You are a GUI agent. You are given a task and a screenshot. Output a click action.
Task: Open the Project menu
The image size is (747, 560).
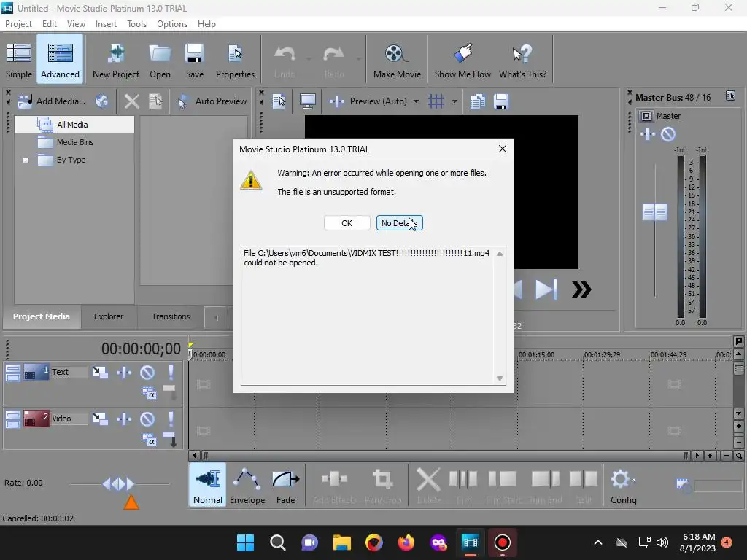coord(18,24)
